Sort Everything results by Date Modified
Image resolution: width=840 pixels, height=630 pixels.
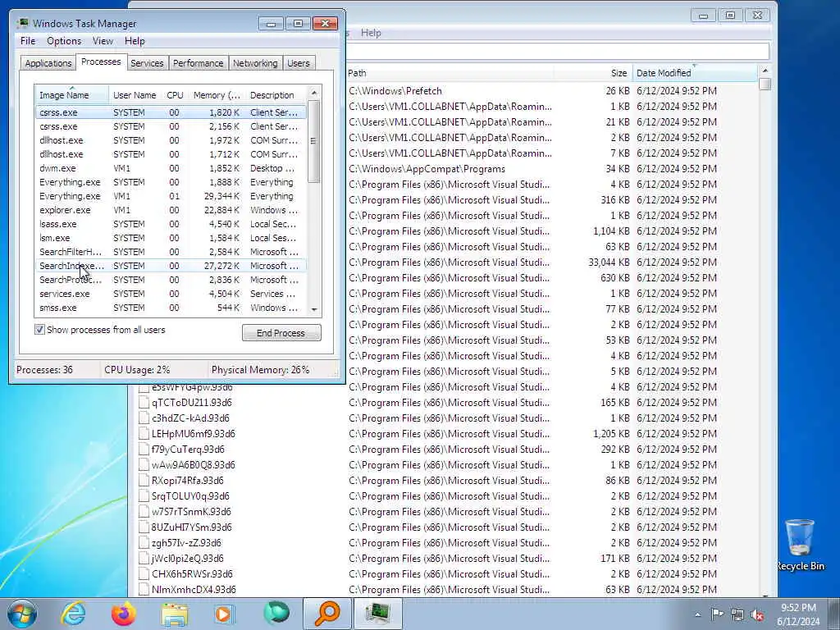point(695,73)
